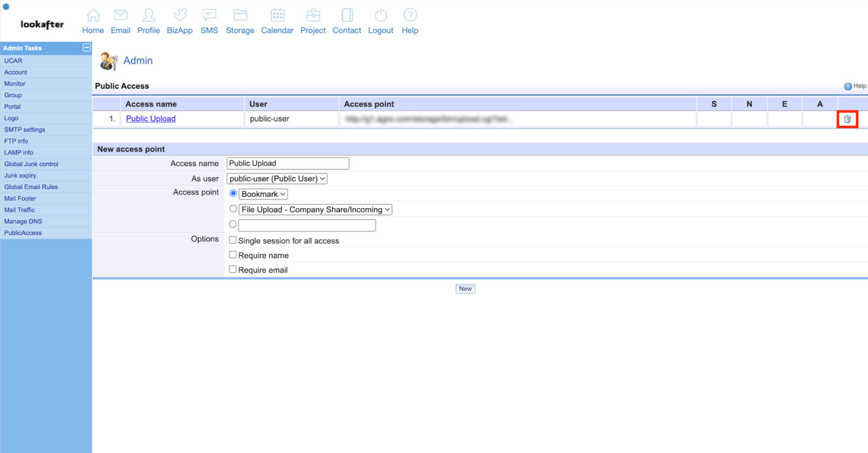
Task: Click the SMS speech bubble icon
Action: (209, 16)
